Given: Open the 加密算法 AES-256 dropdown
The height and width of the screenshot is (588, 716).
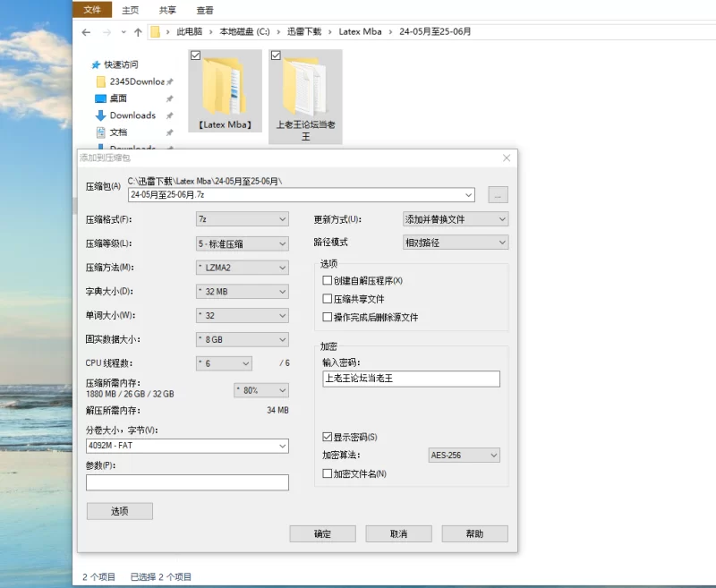Looking at the screenshot, I should pyautogui.click(x=464, y=456).
